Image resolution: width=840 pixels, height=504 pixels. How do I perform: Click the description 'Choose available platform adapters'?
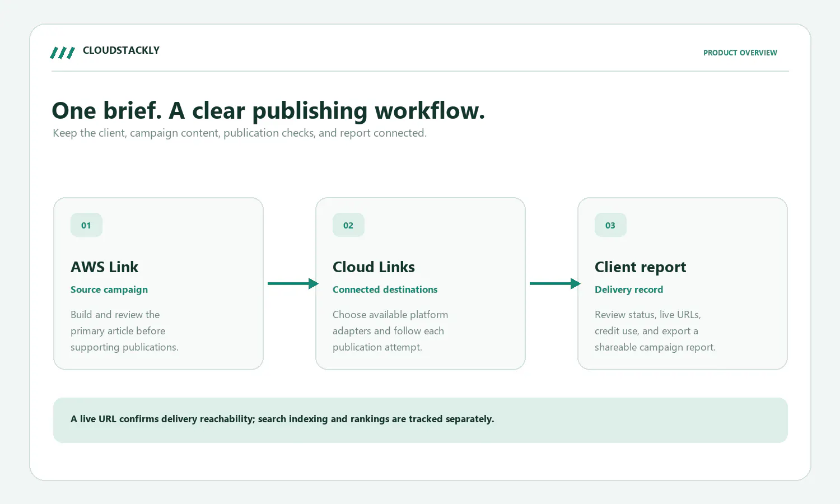click(x=390, y=331)
